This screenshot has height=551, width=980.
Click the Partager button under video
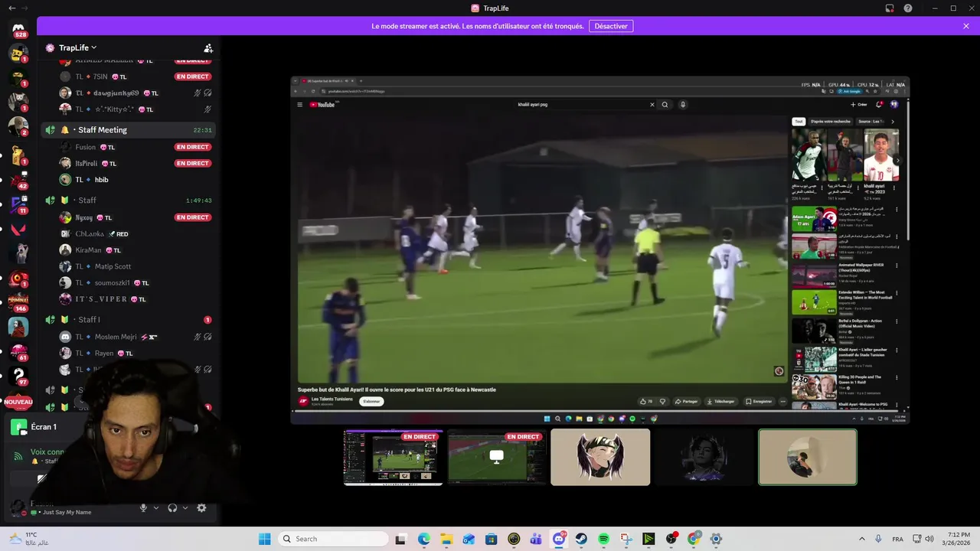(x=687, y=401)
